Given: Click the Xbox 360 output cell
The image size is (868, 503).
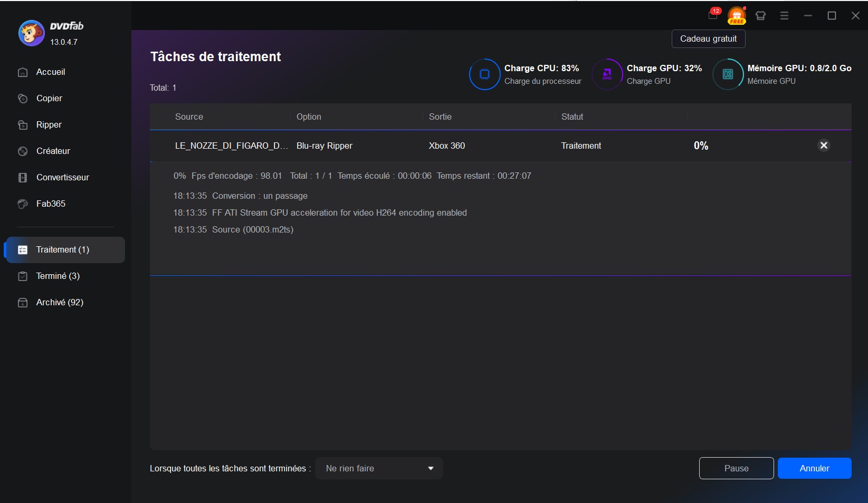Looking at the screenshot, I should click(447, 146).
